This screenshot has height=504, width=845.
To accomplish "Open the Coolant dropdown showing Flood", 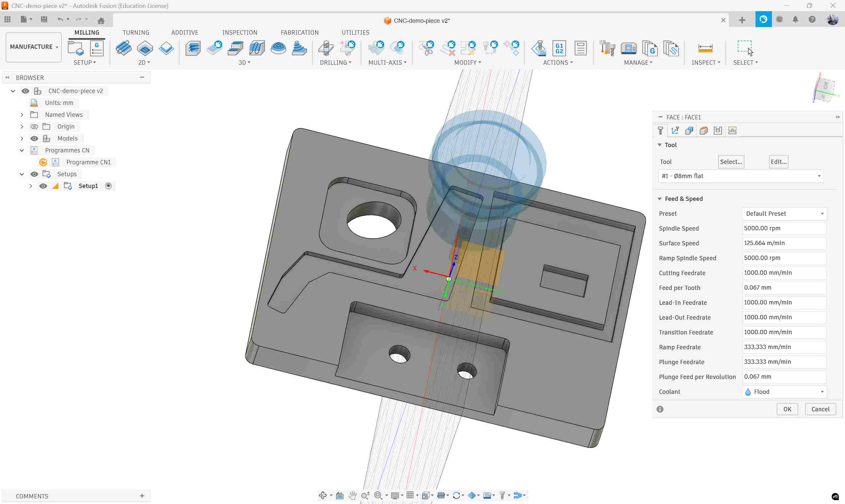I will [x=784, y=392].
